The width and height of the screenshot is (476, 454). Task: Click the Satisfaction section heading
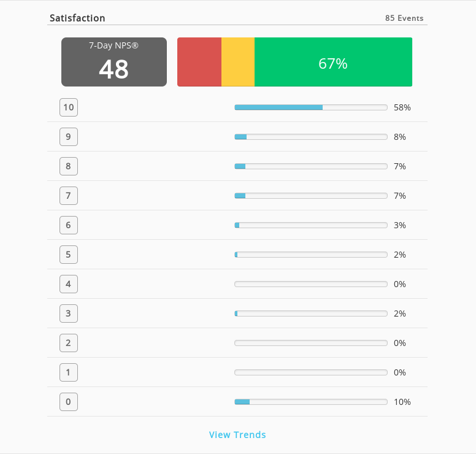[77, 18]
